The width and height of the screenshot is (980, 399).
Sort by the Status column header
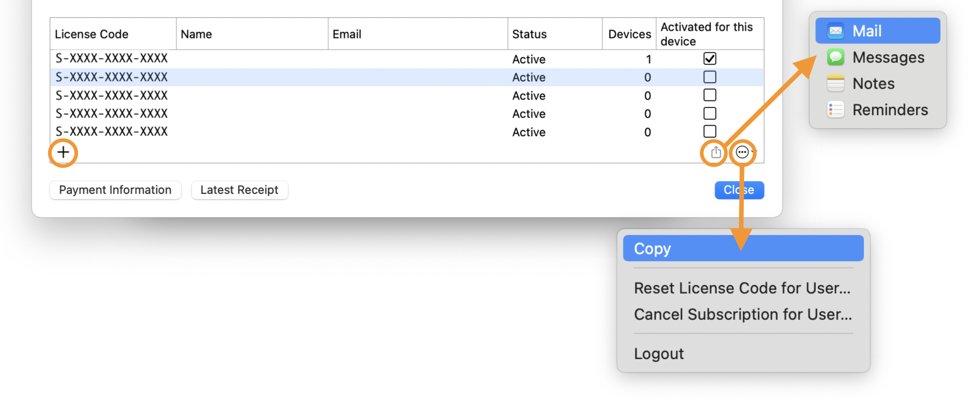(555, 34)
